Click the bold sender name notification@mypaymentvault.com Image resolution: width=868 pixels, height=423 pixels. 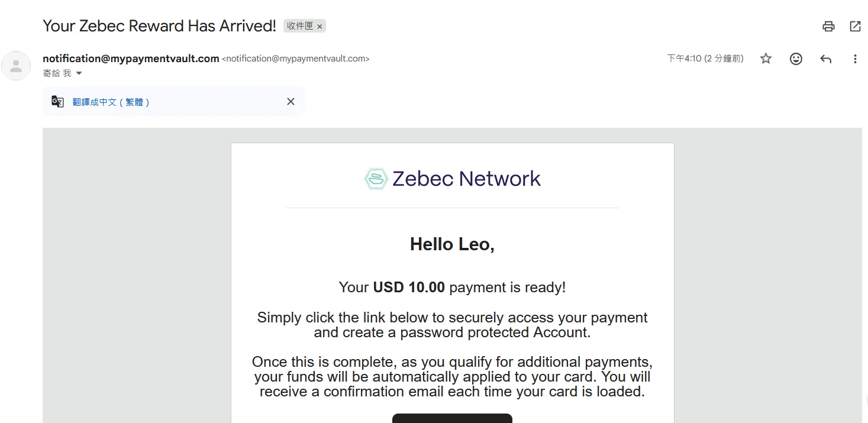click(131, 59)
